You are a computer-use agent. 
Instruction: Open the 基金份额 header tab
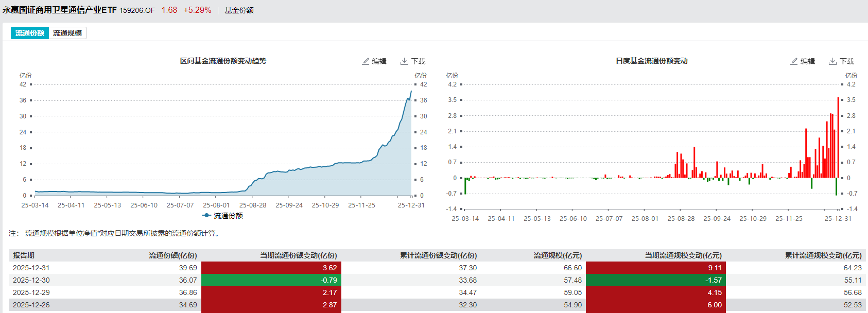pos(239,10)
